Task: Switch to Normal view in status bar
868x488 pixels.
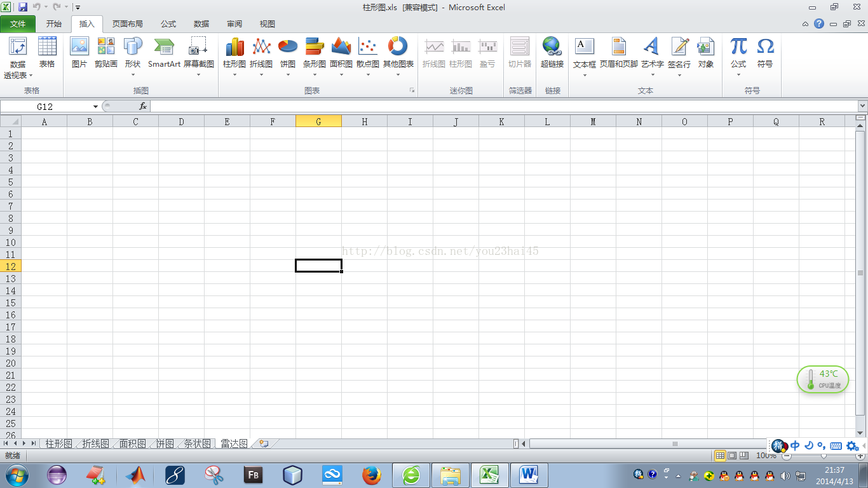Action: tap(720, 456)
